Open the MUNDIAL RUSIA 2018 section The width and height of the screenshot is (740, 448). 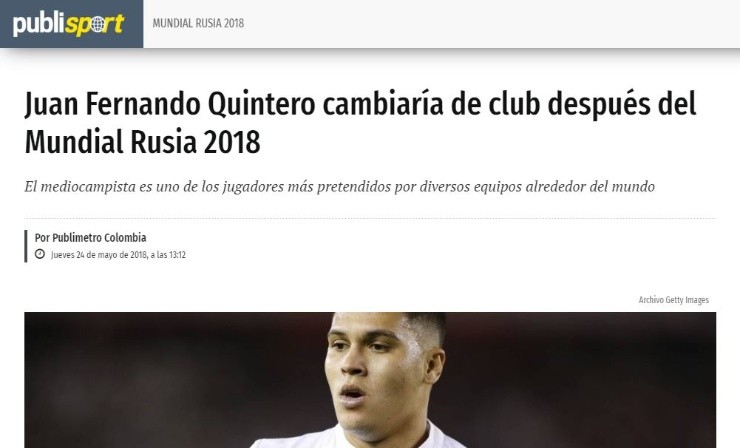198,23
